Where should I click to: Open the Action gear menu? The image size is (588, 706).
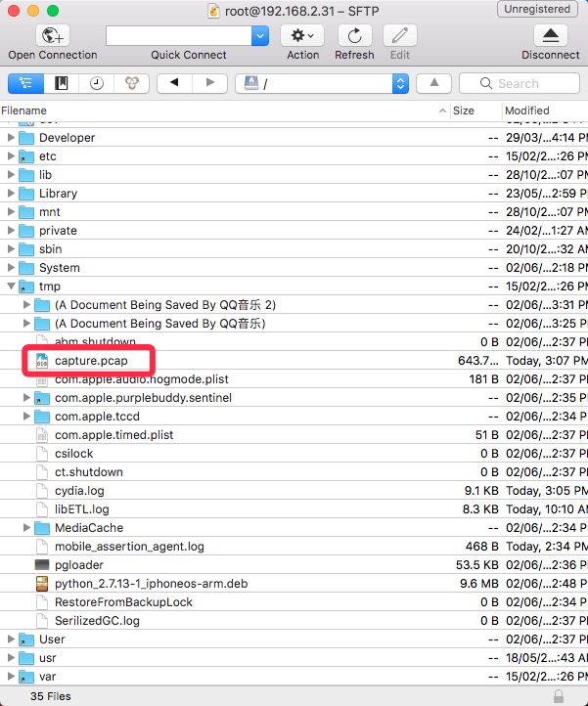(x=302, y=36)
